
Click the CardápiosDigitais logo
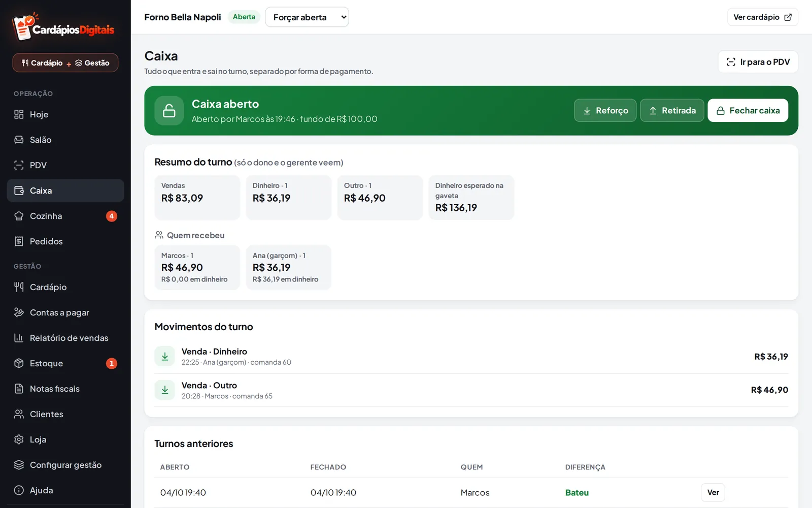pos(63,27)
